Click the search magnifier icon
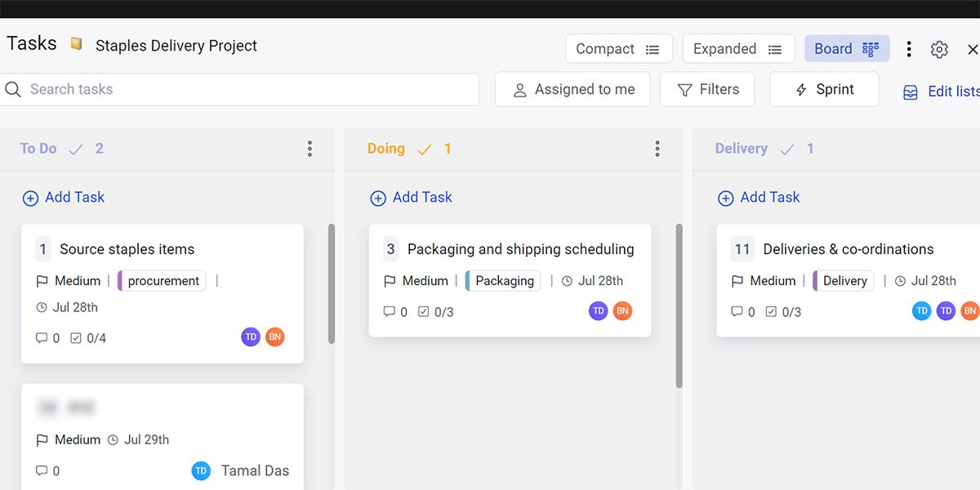 tap(14, 89)
